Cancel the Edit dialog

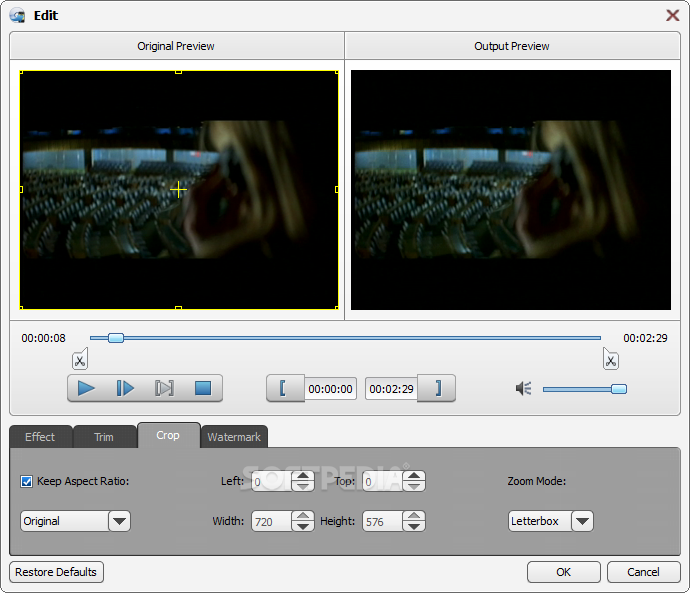pos(643,572)
